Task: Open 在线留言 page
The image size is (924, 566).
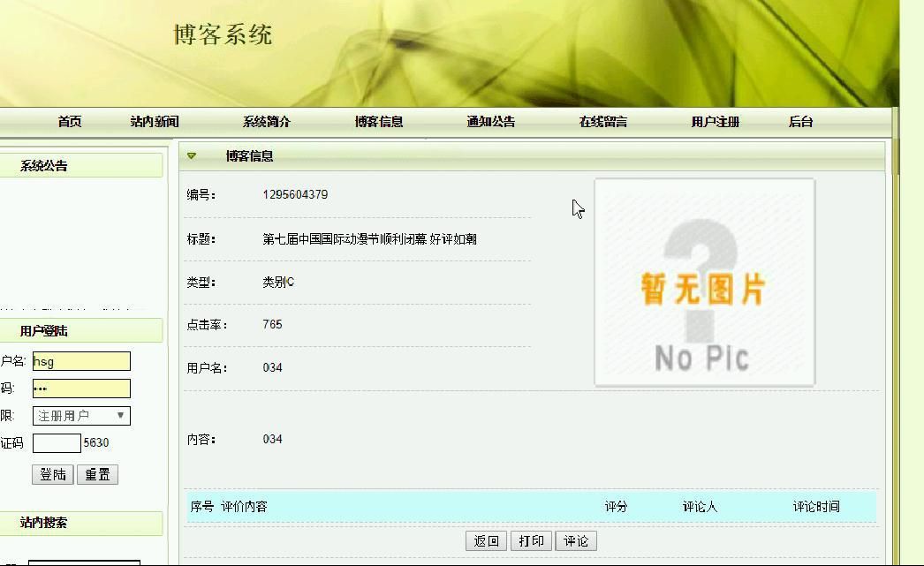Action: click(602, 122)
